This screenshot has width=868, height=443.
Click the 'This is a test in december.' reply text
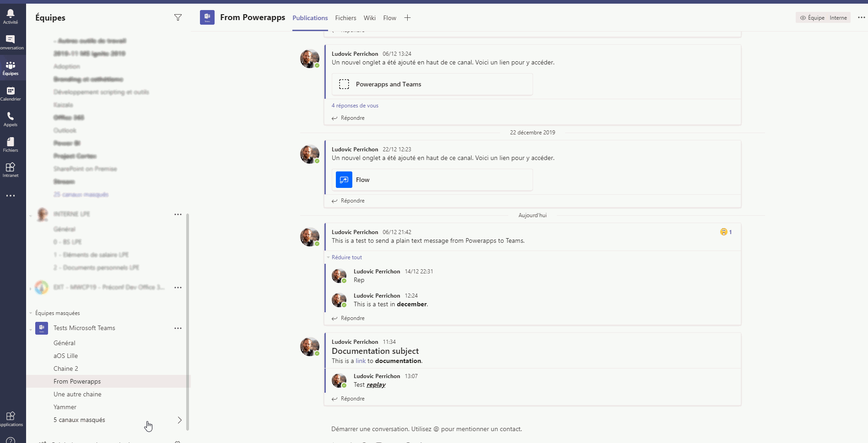point(391,304)
